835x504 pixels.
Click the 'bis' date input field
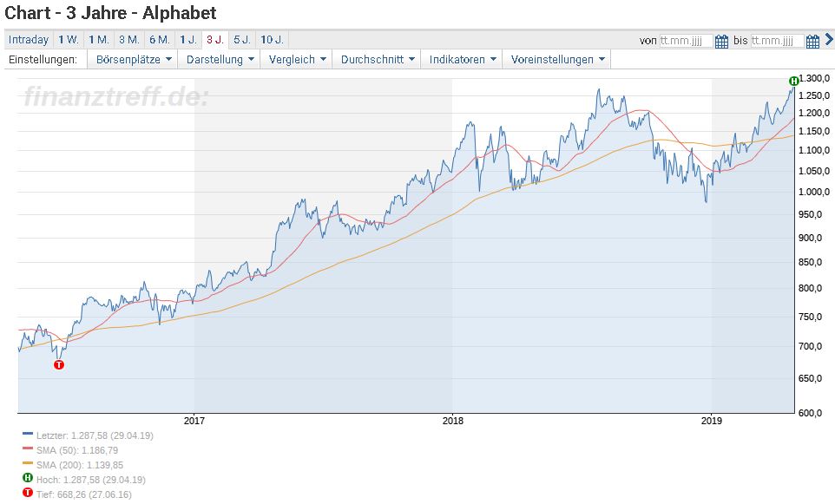(x=778, y=41)
